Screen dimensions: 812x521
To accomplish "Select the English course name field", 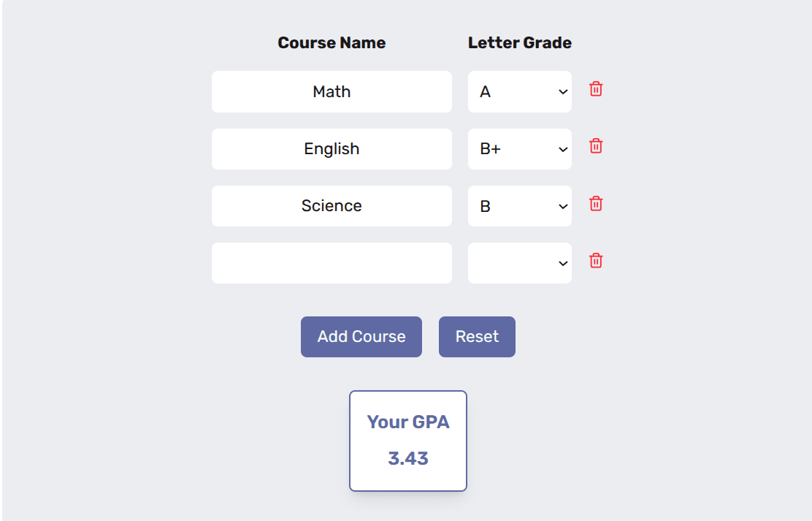I will 332,148.
